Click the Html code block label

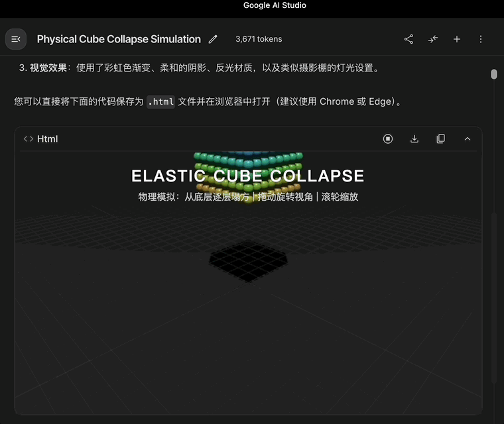[48, 139]
